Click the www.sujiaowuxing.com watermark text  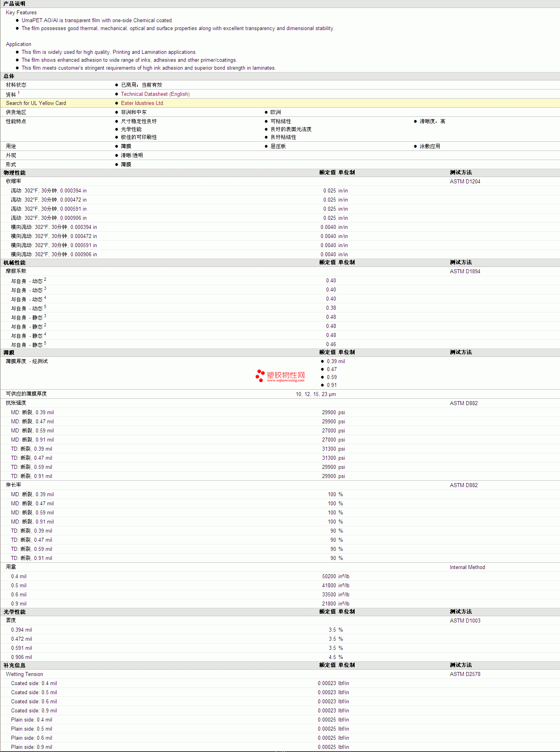(x=285, y=381)
